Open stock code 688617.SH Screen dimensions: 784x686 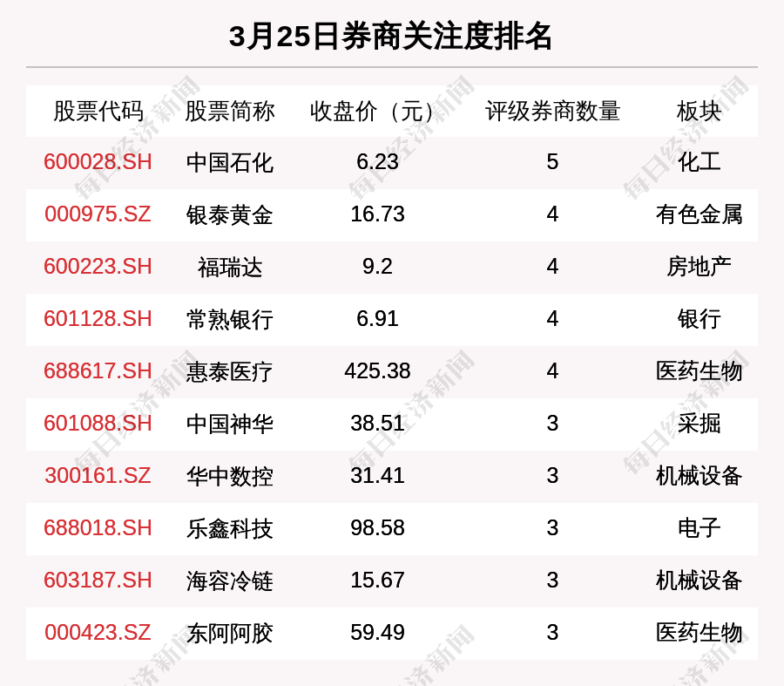tap(98, 371)
